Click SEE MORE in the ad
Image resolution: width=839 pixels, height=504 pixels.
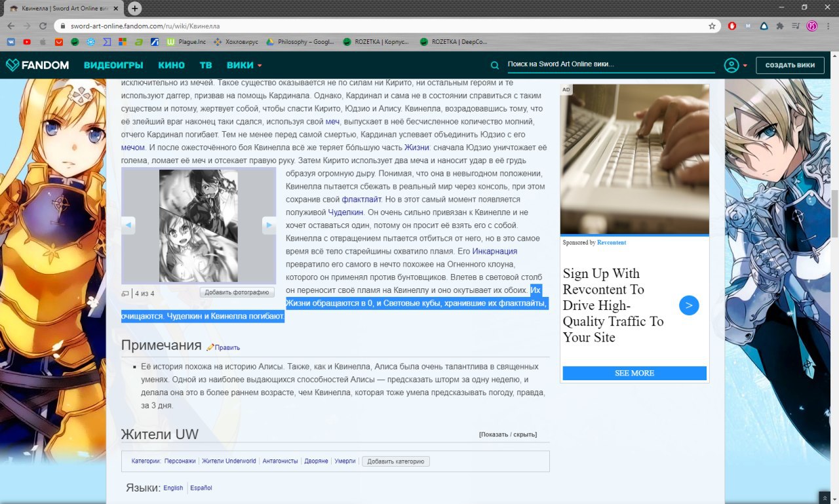(x=634, y=373)
